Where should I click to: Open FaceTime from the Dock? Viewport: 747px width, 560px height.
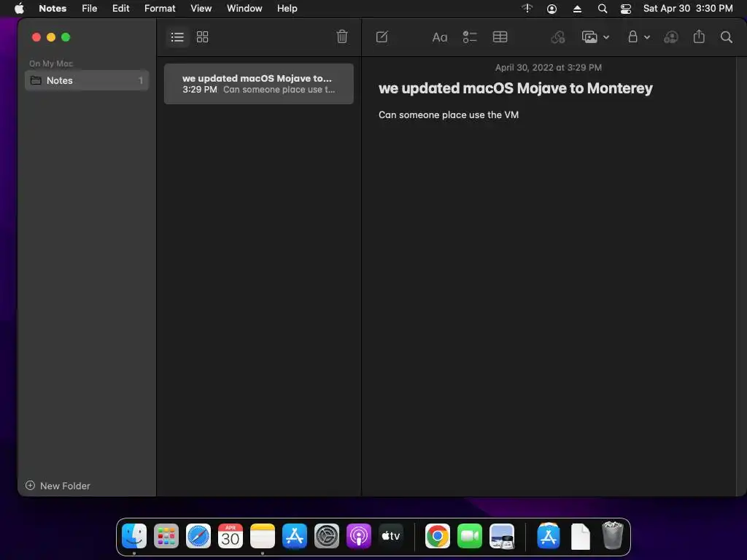click(x=469, y=536)
